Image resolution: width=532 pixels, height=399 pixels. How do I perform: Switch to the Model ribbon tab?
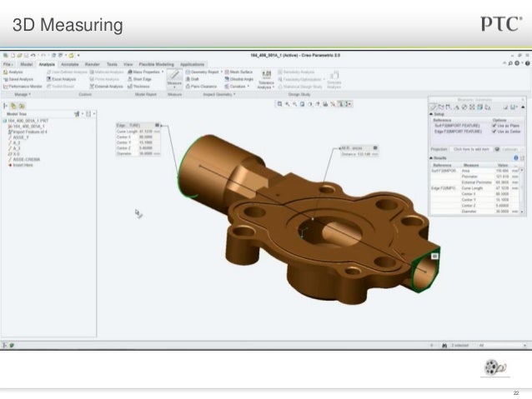(x=27, y=64)
